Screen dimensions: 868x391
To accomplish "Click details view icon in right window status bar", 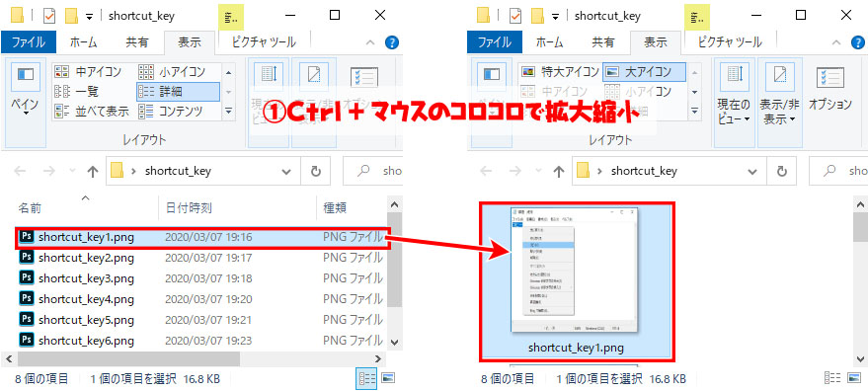I will 833,378.
